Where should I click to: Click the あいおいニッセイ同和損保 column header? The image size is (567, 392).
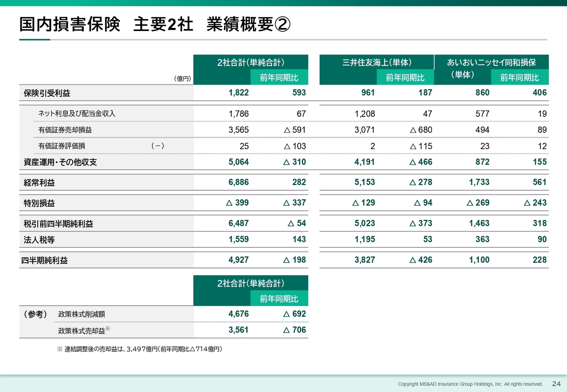[x=491, y=62]
